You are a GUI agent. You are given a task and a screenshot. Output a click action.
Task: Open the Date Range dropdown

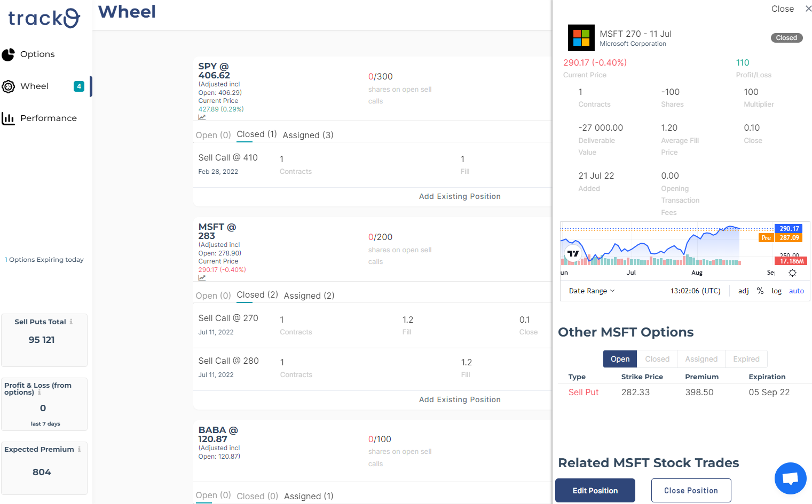click(592, 291)
